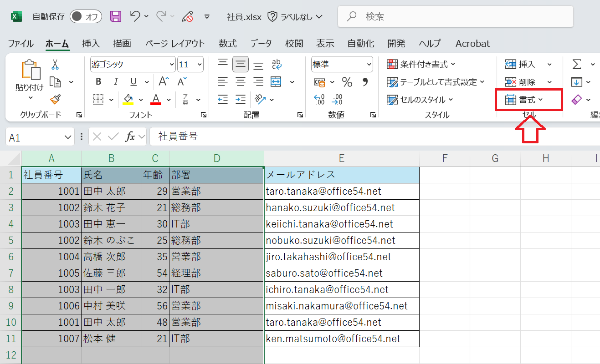The height and width of the screenshot is (364, 600).
Task: Open the font name dropdown 游ゴシック
Action: pyautogui.click(x=133, y=65)
